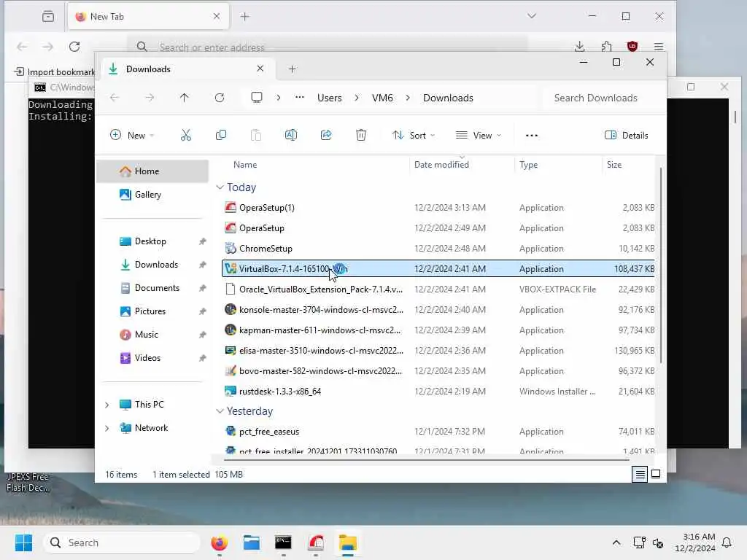Viewport: 747px width, 560px height.
Task: Sort by the Name column header
Action: tap(245, 165)
